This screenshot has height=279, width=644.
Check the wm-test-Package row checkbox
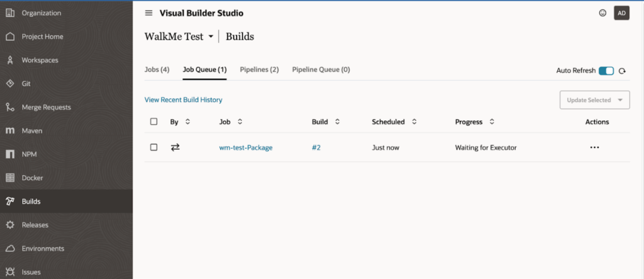pyautogui.click(x=153, y=147)
